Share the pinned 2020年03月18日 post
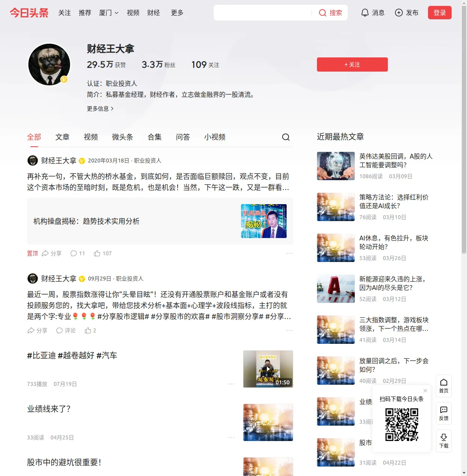The height and width of the screenshot is (476, 467). (x=52, y=253)
